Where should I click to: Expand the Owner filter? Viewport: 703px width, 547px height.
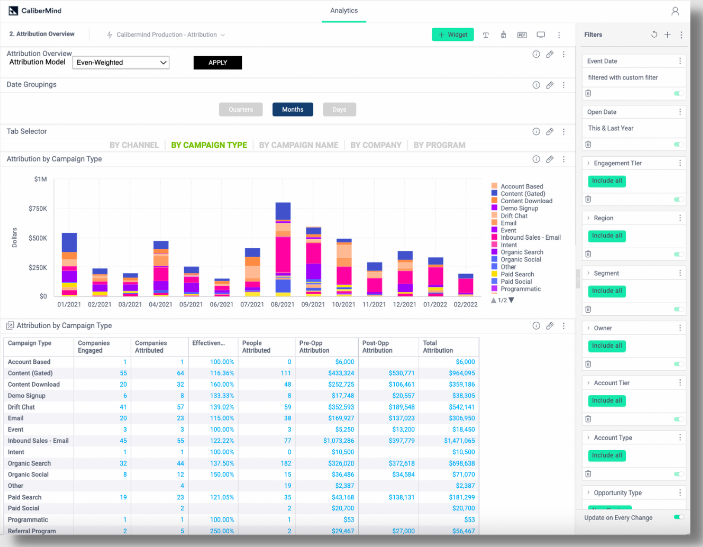(x=588, y=328)
